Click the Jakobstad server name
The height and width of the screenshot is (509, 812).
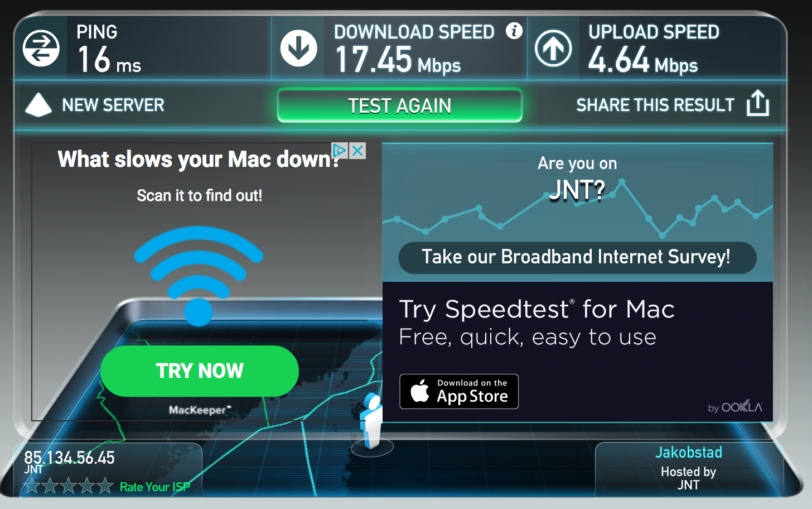[x=689, y=452]
